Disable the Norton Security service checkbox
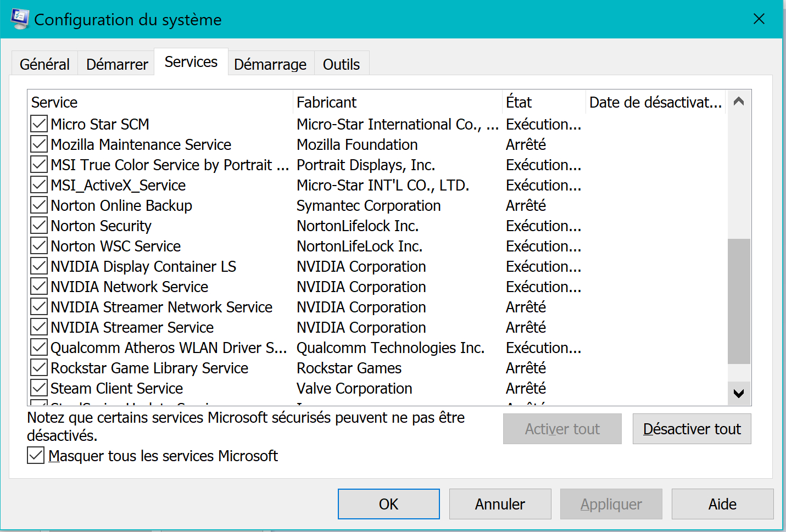786x532 pixels. (39, 226)
